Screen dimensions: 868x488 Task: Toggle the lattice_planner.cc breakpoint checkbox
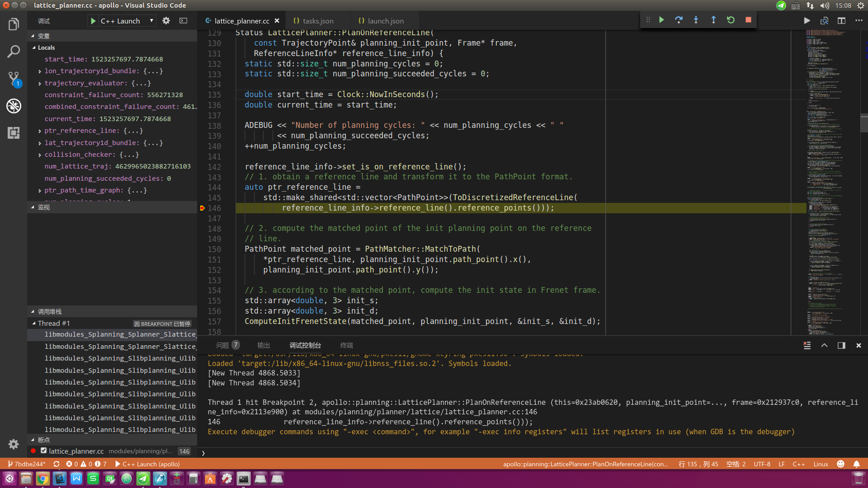(44, 450)
